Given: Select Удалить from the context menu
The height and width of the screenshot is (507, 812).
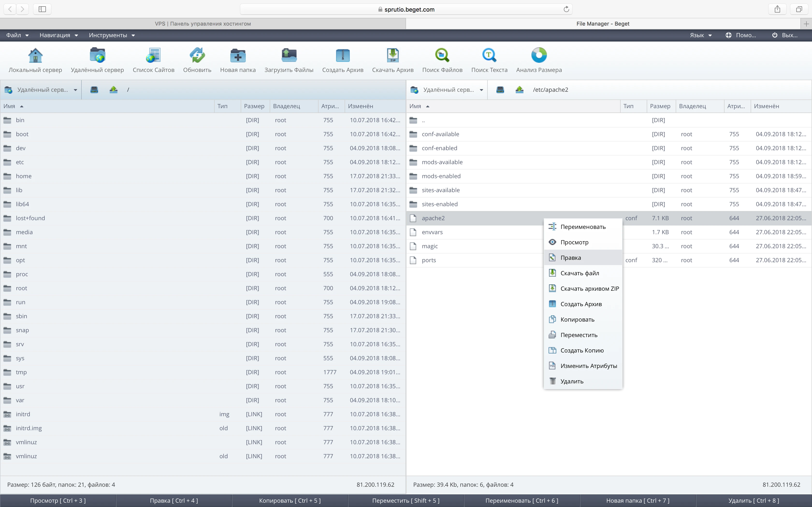Looking at the screenshot, I should pyautogui.click(x=572, y=381).
